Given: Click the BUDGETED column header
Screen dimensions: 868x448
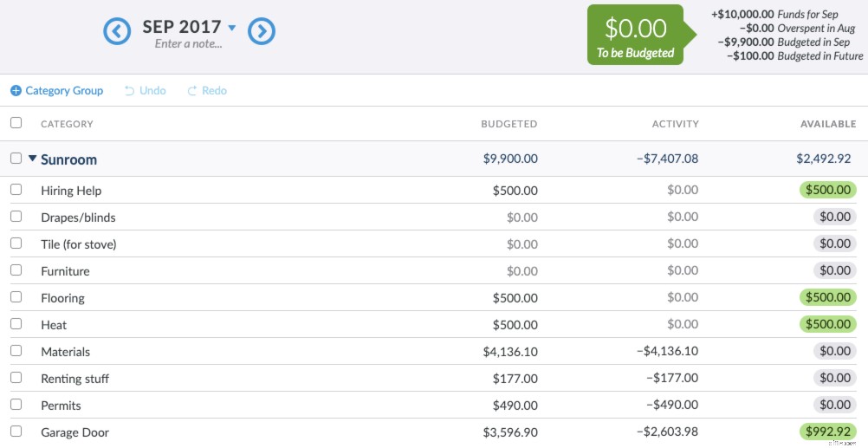Looking at the screenshot, I should pos(508,124).
